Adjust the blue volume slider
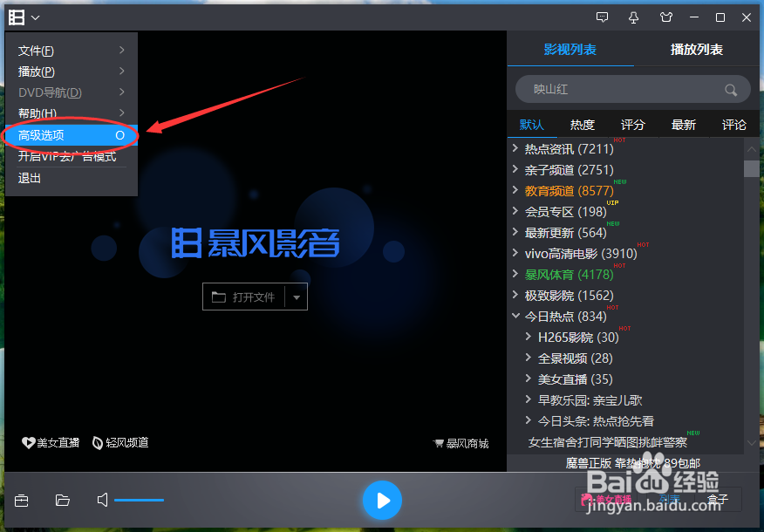 (139, 501)
